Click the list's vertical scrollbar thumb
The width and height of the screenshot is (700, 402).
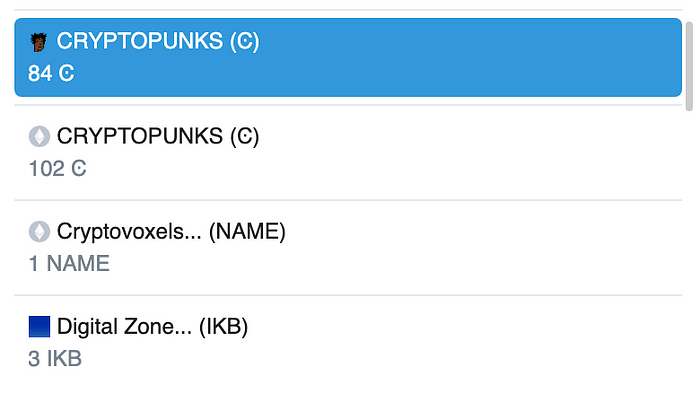(689, 66)
